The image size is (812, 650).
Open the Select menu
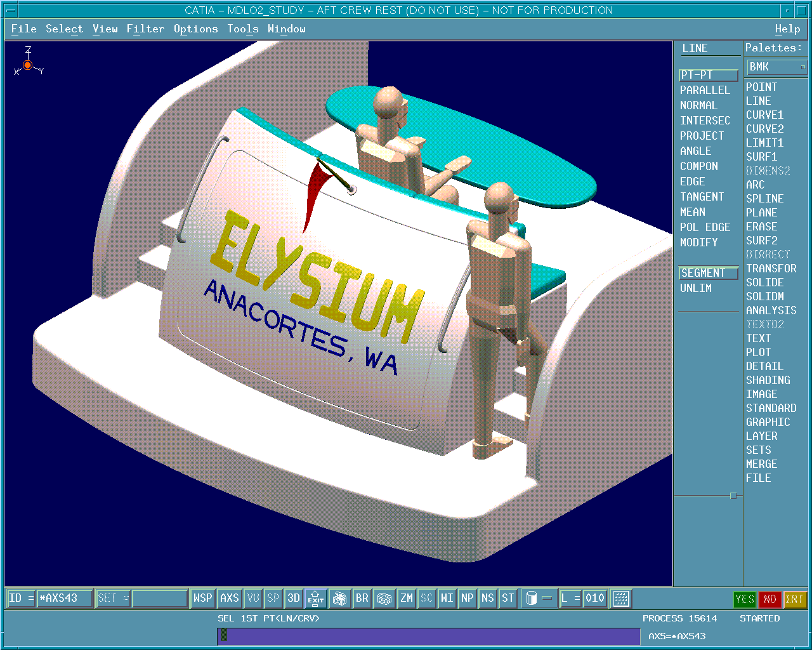coord(64,29)
